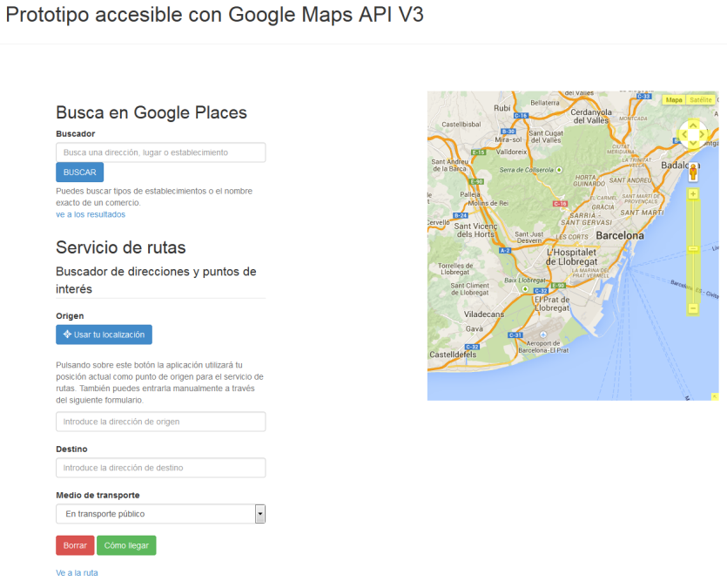This screenshot has width=727, height=588.
Task: Switch map to Satélite view
Action: [701, 100]
